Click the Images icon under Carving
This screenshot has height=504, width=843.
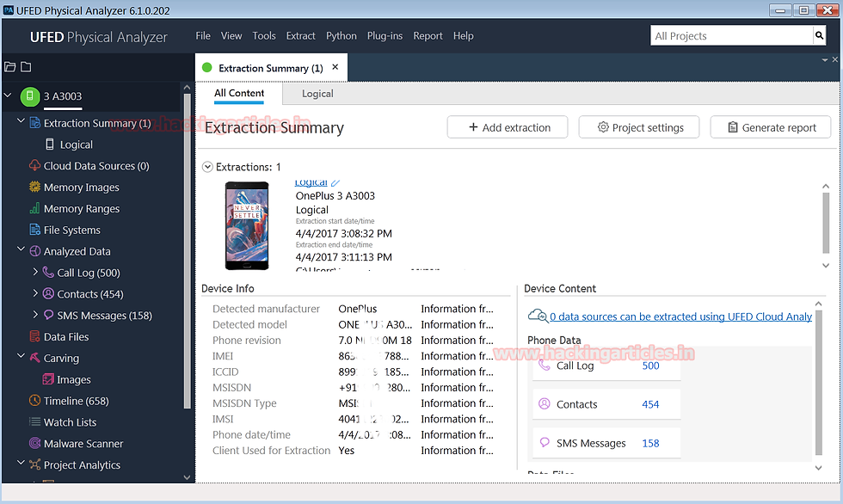[x=48, y=379]
